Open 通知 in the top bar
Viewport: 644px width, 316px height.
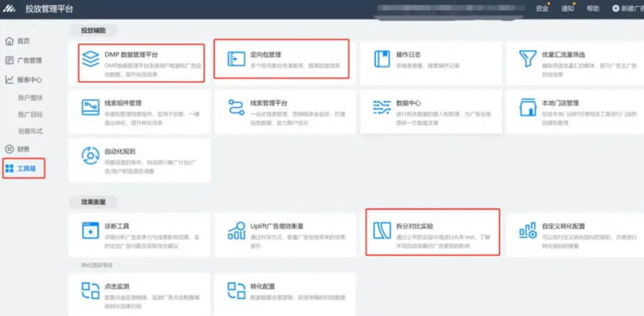567,9
